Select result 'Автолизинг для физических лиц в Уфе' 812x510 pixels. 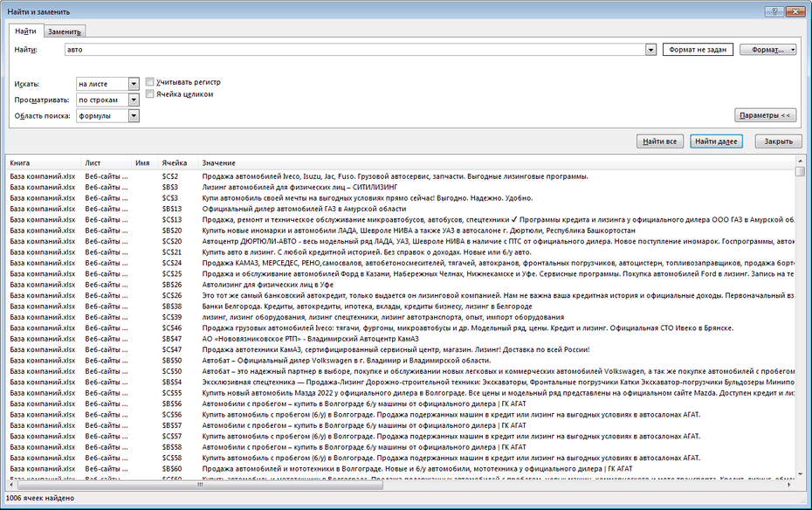coord(401,285)
